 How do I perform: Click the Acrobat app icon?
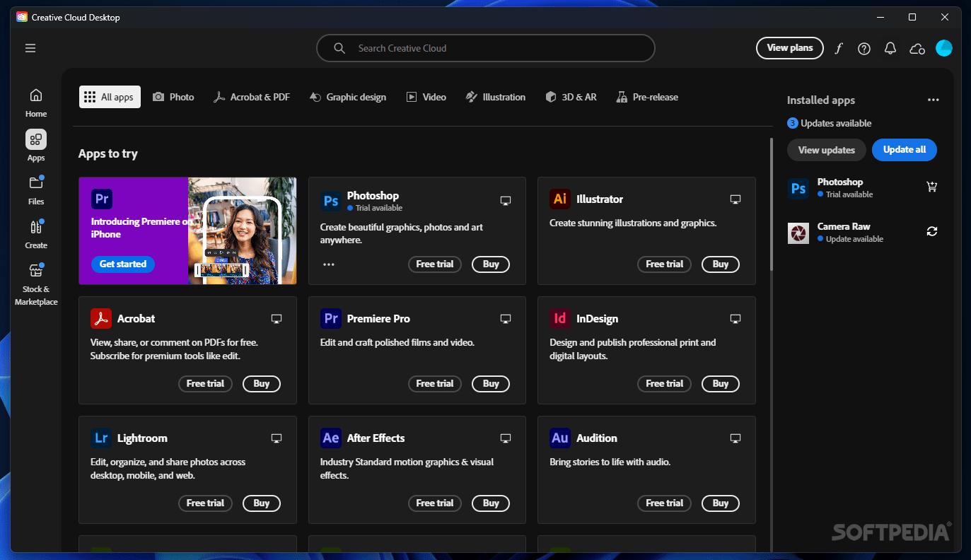pos(101,318)
